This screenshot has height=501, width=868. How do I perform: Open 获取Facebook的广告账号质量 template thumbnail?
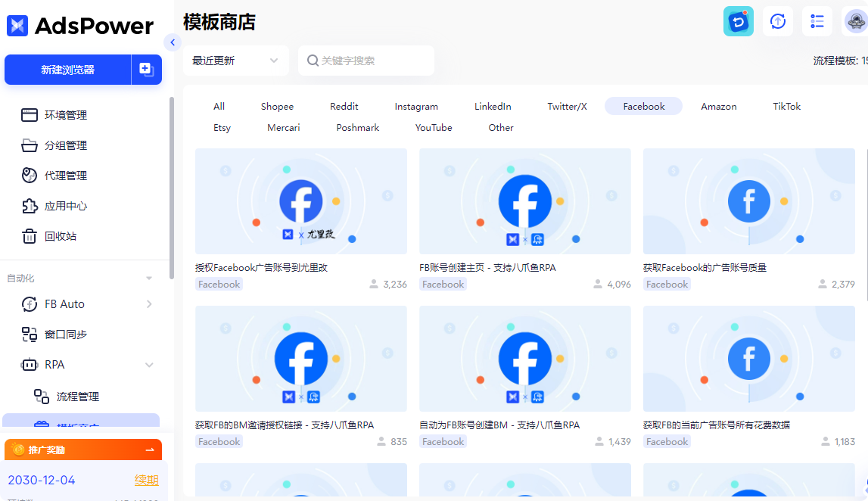click(749, 201)
